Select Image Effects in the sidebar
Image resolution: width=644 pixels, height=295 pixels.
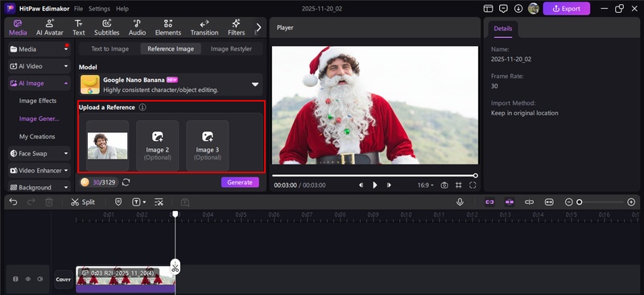click(38, 101)
